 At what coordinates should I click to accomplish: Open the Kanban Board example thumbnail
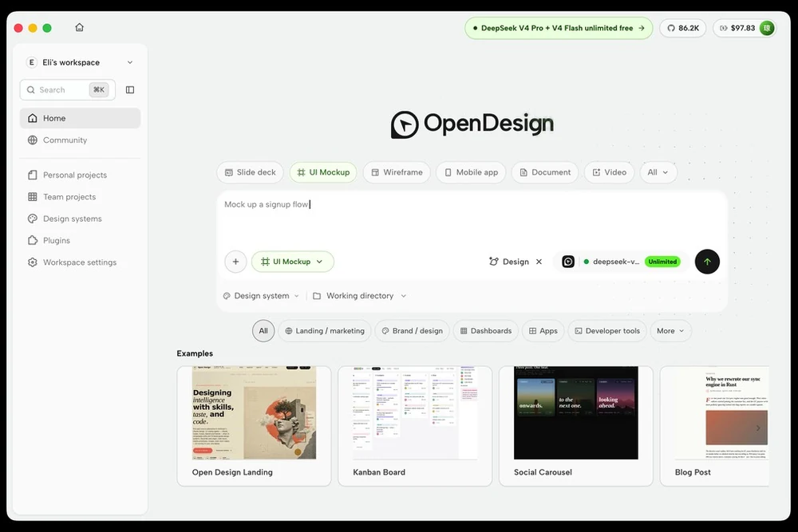415,413
